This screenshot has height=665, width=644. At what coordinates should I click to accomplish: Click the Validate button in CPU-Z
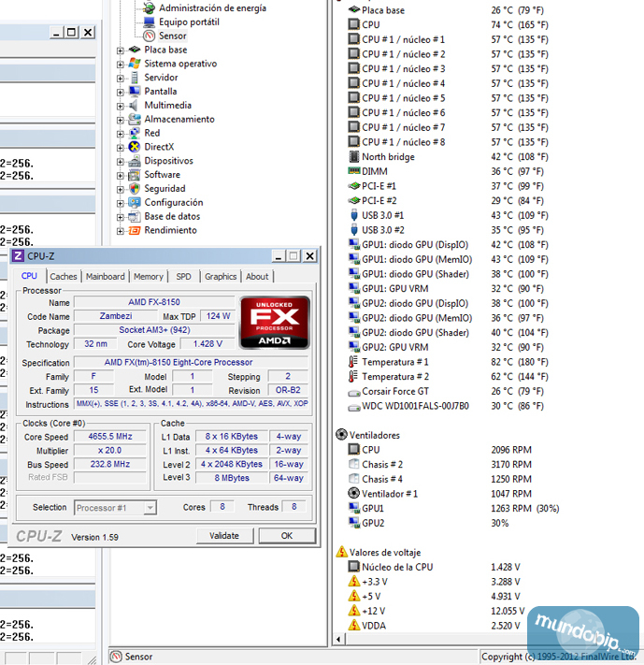pyautogui.click(x=224, y=536)
